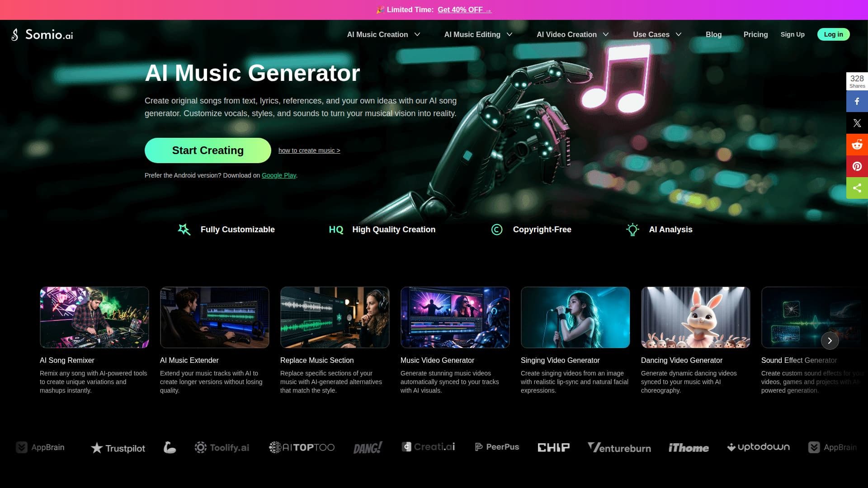This screenshot has height=488, width=868.
Task: Click the Sound Effect Generator title
Action: [x=799, y=360]
